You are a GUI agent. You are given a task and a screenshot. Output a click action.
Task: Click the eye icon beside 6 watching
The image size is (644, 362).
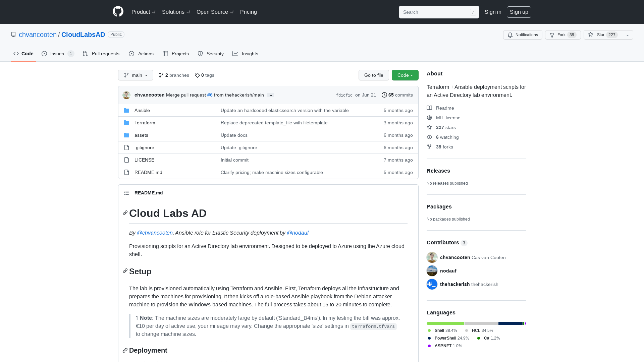click(429, 137)
